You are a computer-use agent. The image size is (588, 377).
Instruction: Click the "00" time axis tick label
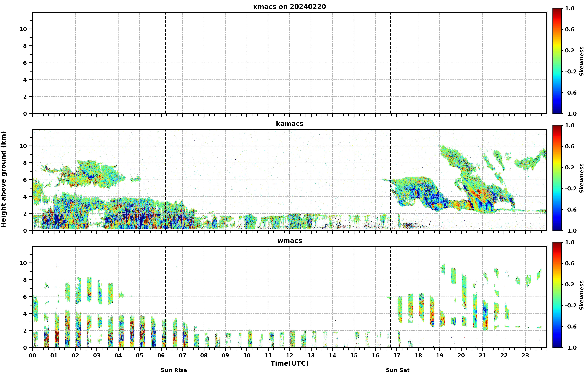tap(32, 355)
